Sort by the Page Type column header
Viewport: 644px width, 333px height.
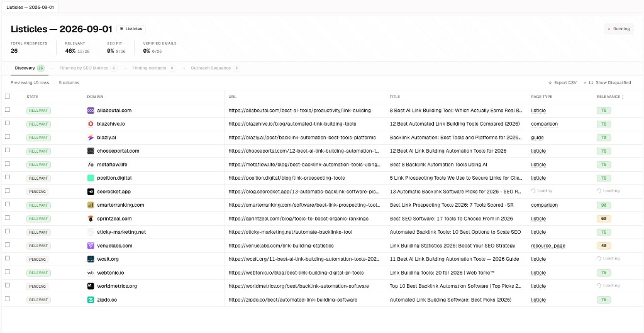(x=541, y=97)
